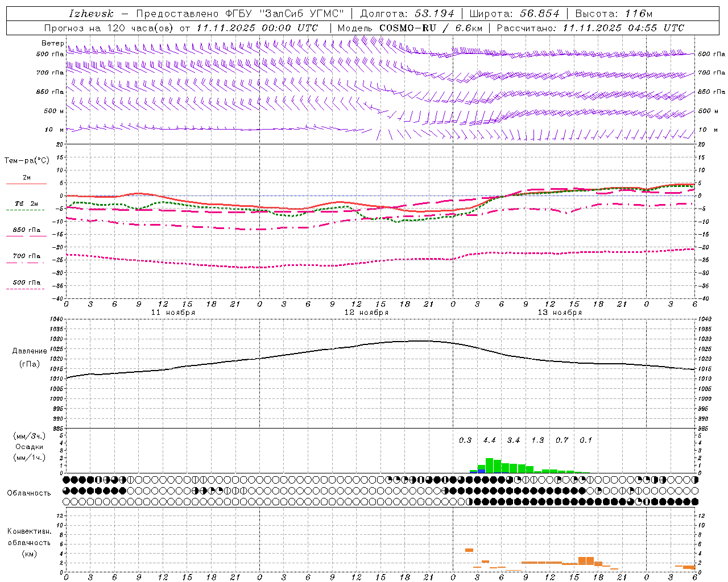The width and height of the screenshot is (728, 582).
Task: Click the Рассчитано 11.11.2025 04:55 UTC timestamp
Action: pos(590,28)
